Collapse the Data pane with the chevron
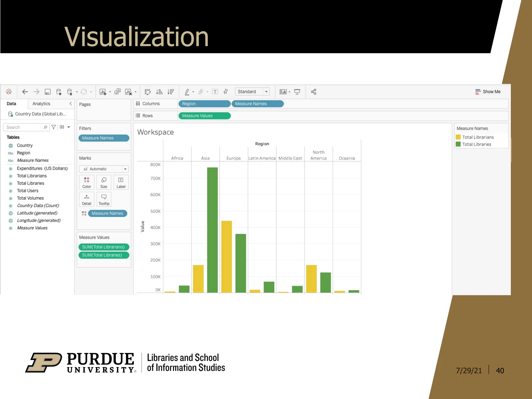This screenshot has width=532, height=399. tap(70, 104)
